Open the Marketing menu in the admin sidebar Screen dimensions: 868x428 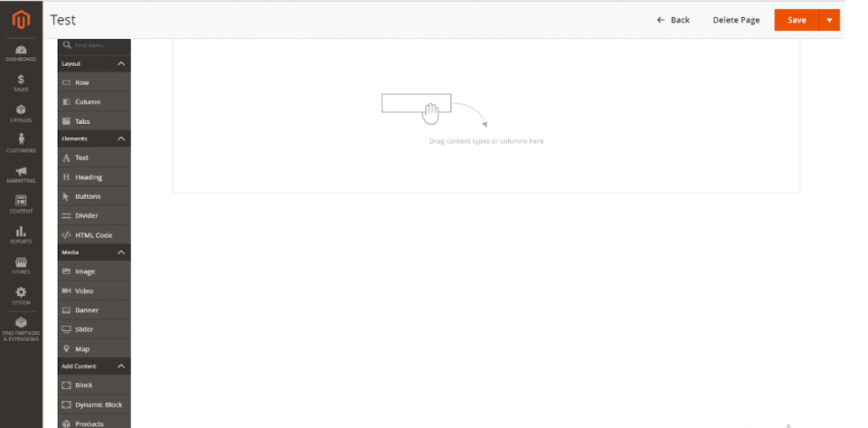21,175
